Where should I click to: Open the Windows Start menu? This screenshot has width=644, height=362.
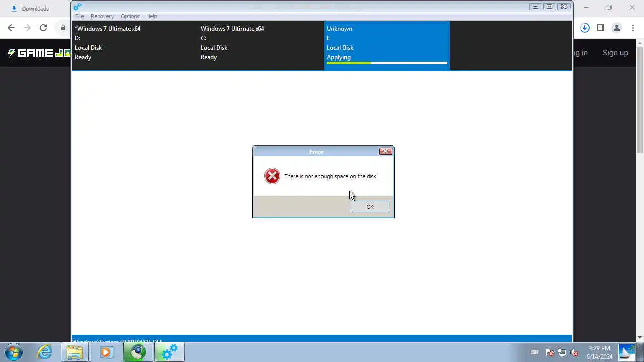pyautogui.click(x=14, y=352)
